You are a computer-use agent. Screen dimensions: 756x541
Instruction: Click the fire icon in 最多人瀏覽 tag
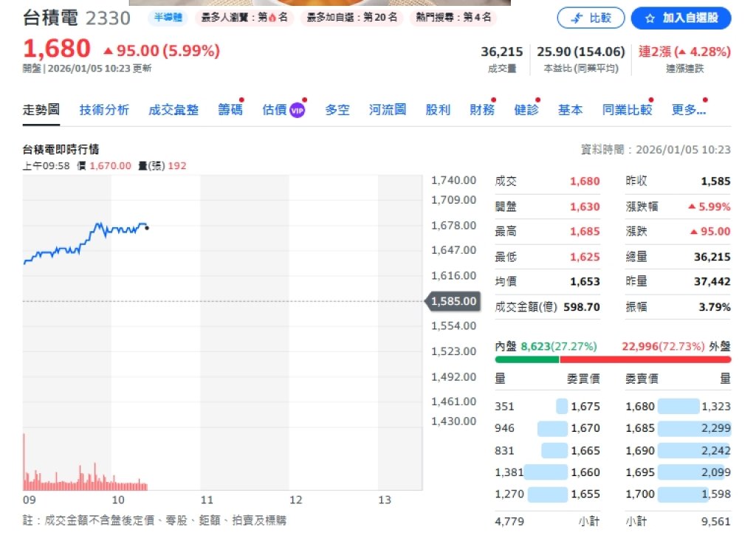click(x=272, y=18)
